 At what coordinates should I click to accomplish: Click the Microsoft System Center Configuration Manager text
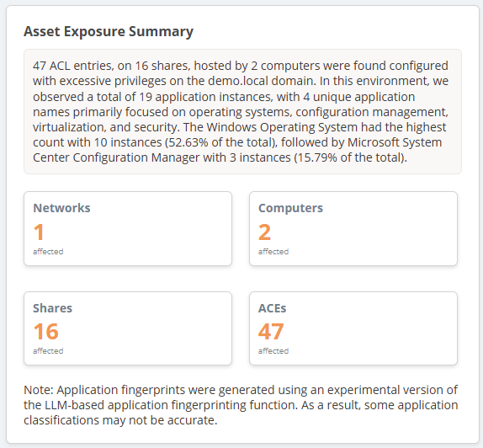(237, 150)
